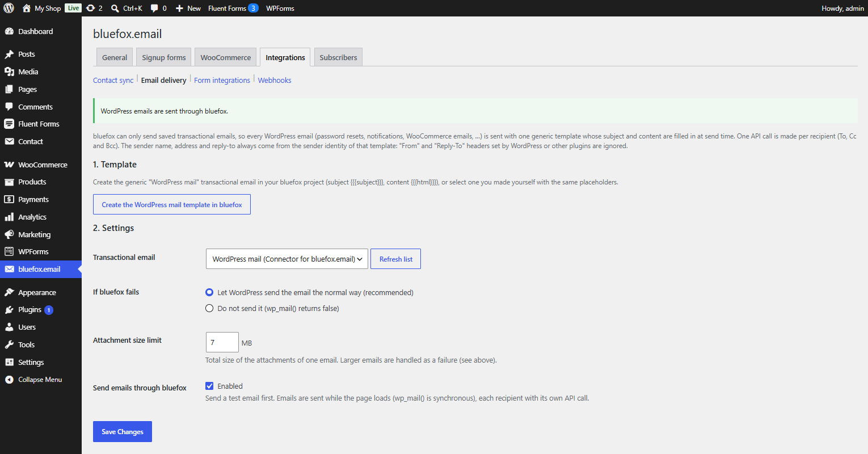Click the Fluent Forms icon in sidebar

coord(9,124)
